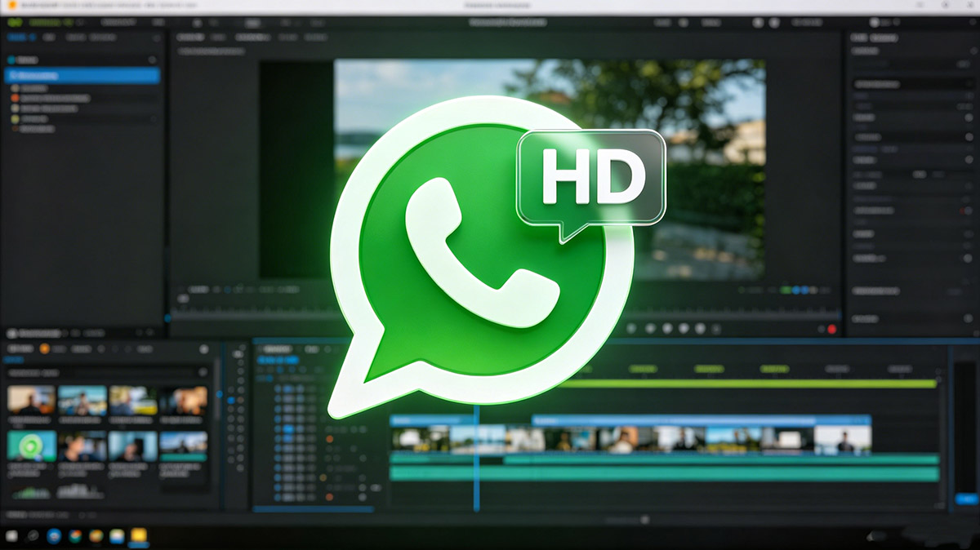This screenshot has width=980, height=550.
Task: Open the media bin thumbnail with green circular logo
Action: tap(32, 446)
